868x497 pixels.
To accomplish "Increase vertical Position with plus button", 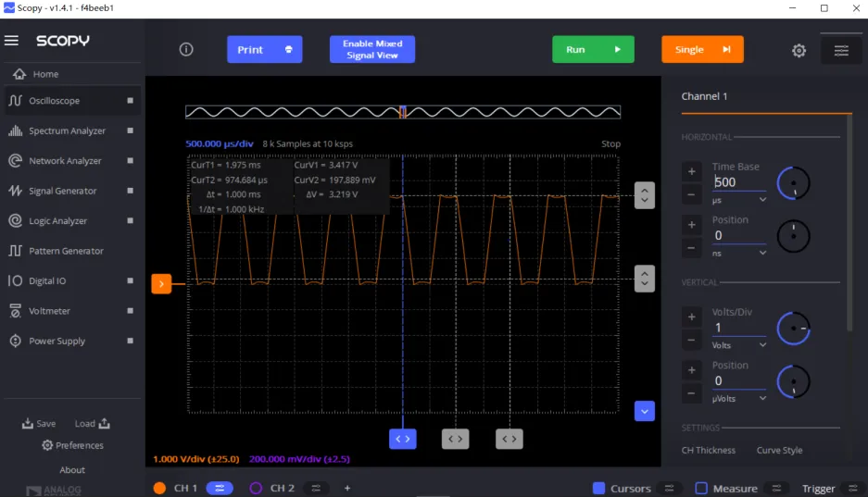I will pyautogui.click(x=691, y=370).
